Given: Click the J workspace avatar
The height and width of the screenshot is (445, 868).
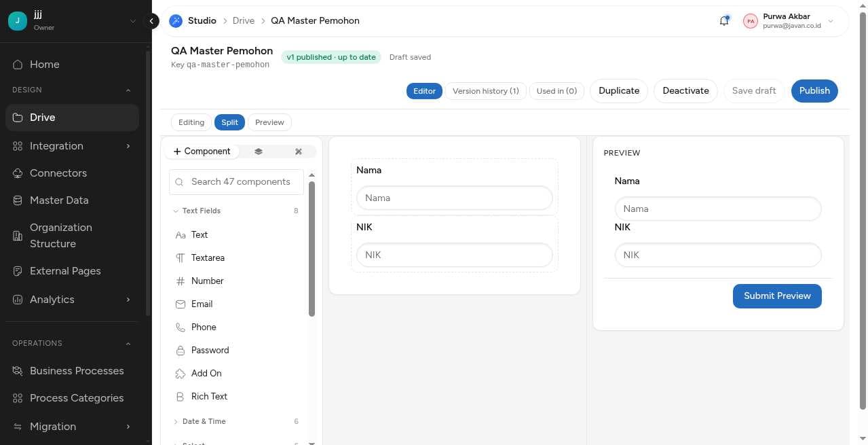Looking at the screenshot, I should pyautogui.click(x=18, y=21).
